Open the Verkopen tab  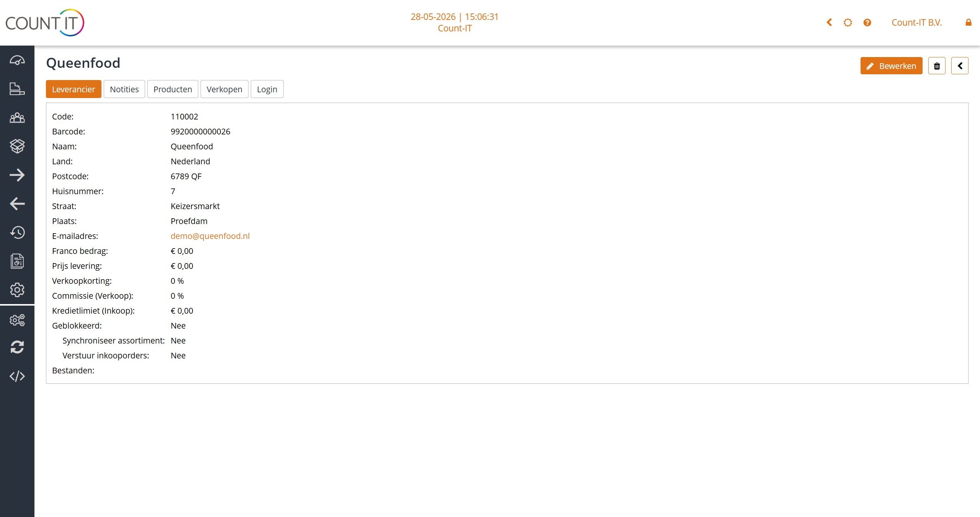pos(224,89)
